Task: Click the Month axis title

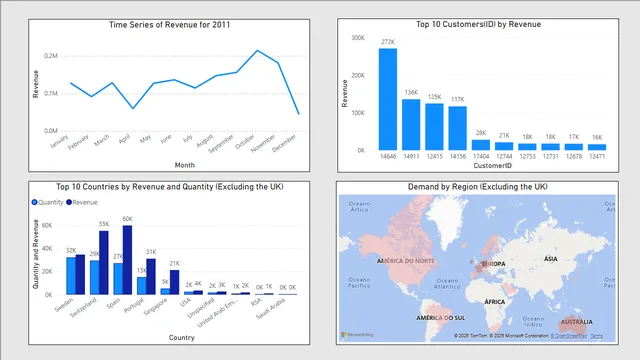Action: click(x=184, y=165)
